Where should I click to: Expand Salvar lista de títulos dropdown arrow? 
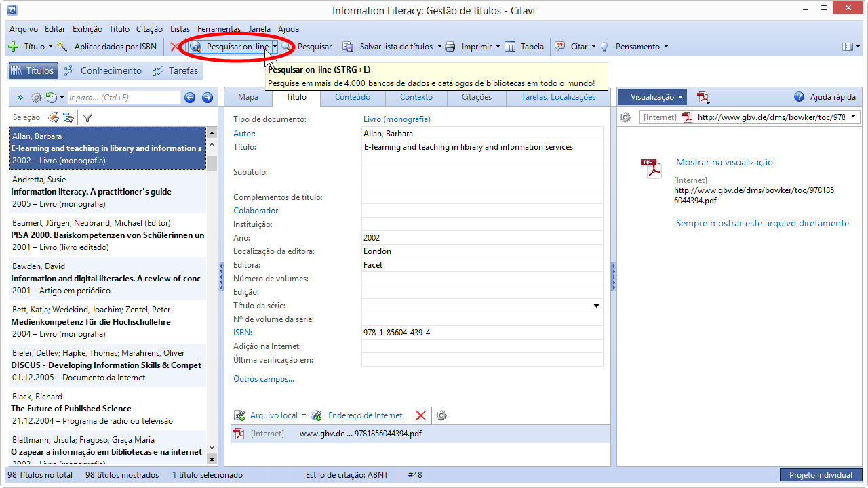[x=439, y=47]
